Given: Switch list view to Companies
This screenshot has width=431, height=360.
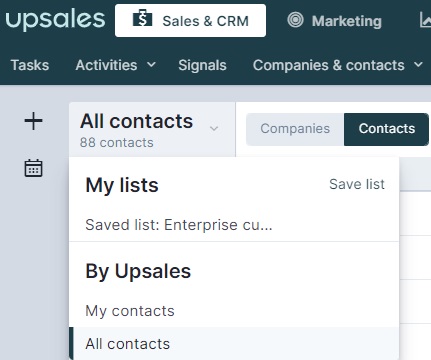Looking at the screenshot, I should pos(295,129).
